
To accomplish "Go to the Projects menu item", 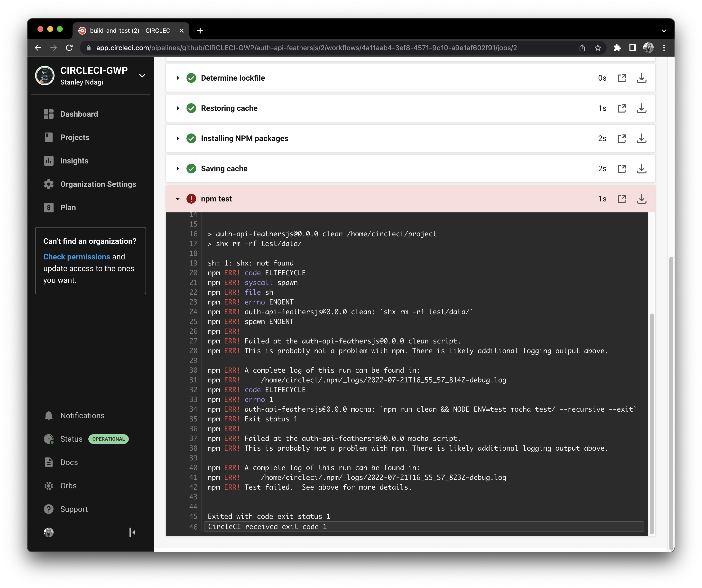I will 74,137.
